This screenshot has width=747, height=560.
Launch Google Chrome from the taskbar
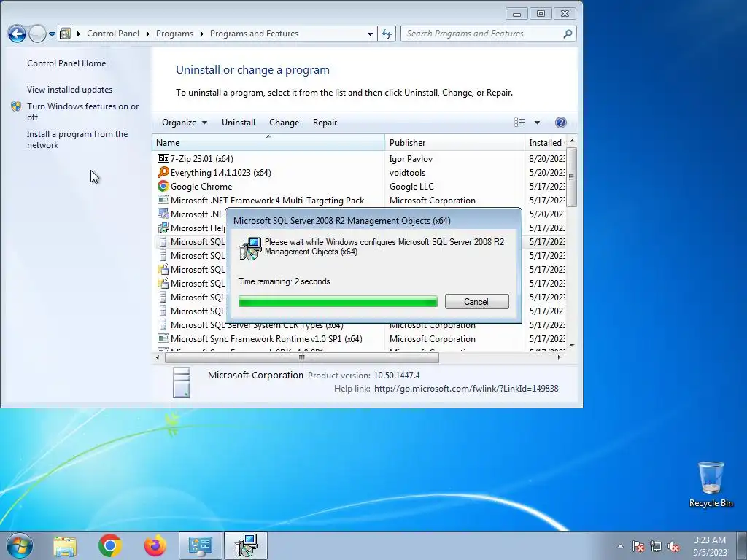pyautogui.click(x=110, y=545)
